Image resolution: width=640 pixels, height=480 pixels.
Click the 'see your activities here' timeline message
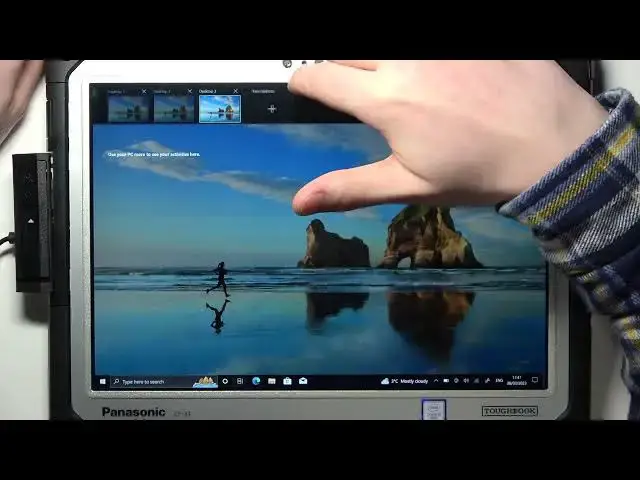pos(153,154)
